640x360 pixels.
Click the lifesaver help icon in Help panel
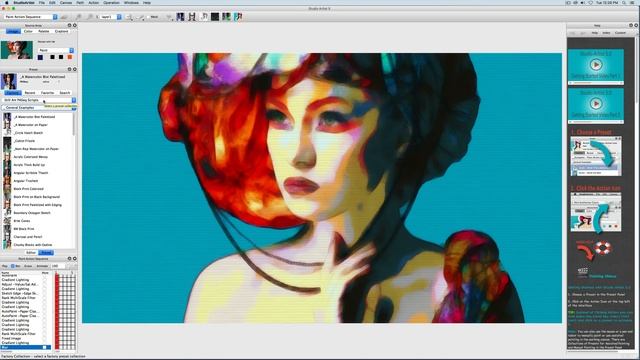[602, 248]
